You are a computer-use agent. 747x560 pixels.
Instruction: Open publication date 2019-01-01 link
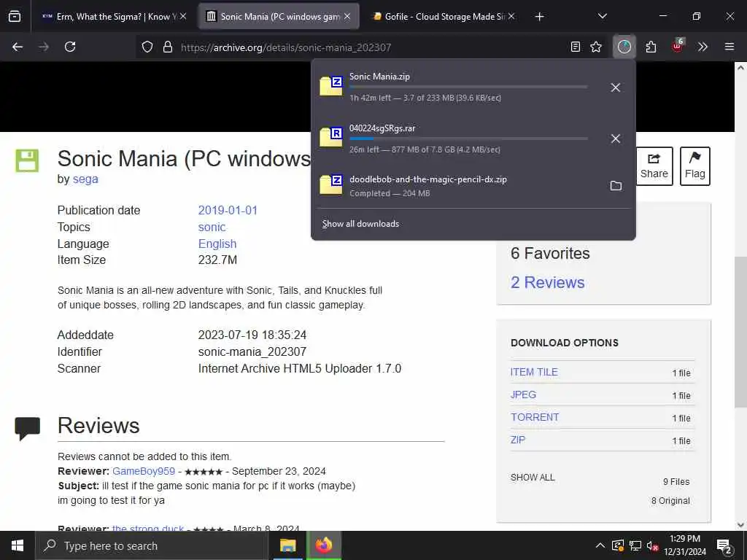(228, 211)
